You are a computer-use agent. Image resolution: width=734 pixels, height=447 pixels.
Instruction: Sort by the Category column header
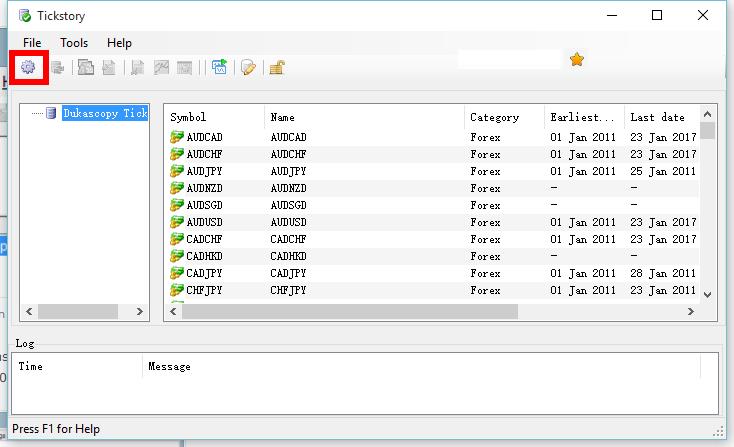[504, 117]
